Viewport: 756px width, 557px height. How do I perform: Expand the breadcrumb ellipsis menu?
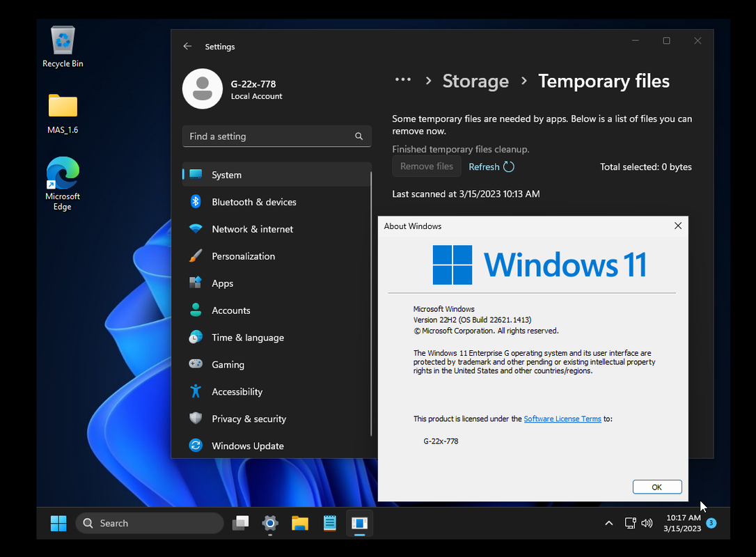pyautogui.click(x=403, y=80)
